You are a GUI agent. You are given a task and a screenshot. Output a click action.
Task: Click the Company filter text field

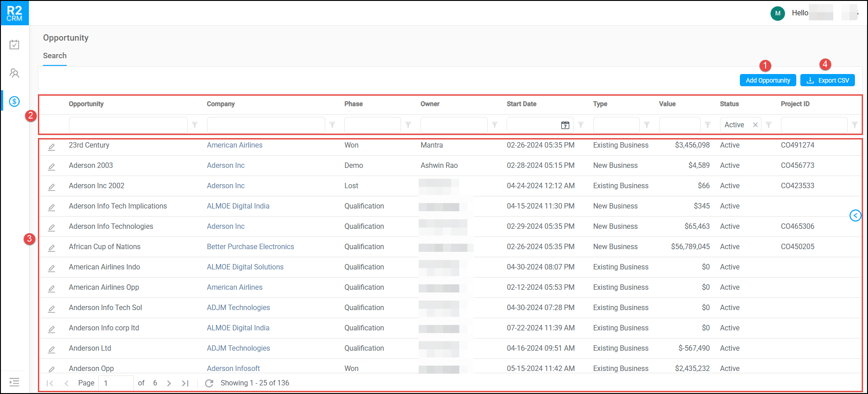click(266, 125)
